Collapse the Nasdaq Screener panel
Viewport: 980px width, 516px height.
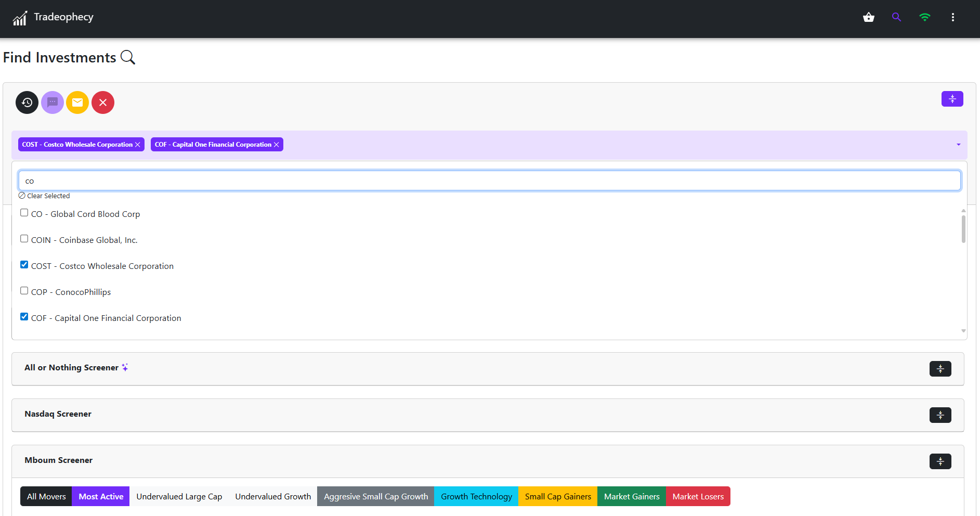[x=940, y=415]
